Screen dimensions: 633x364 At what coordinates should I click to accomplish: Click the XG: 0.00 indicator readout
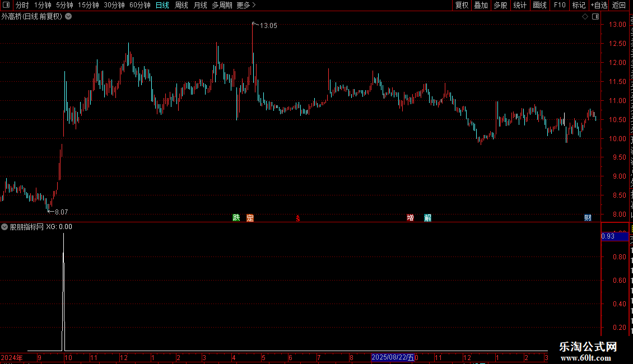click(59, 227)
